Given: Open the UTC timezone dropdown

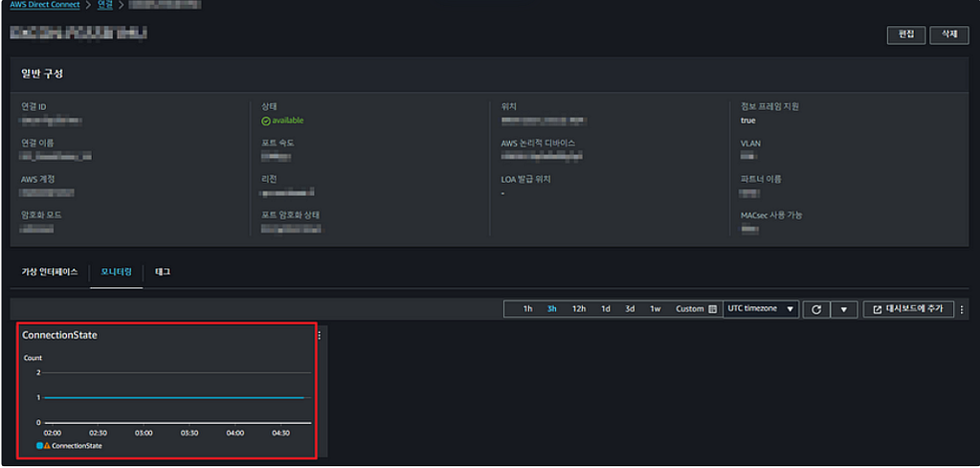Looking at the screenshot, I should (761, 309).
